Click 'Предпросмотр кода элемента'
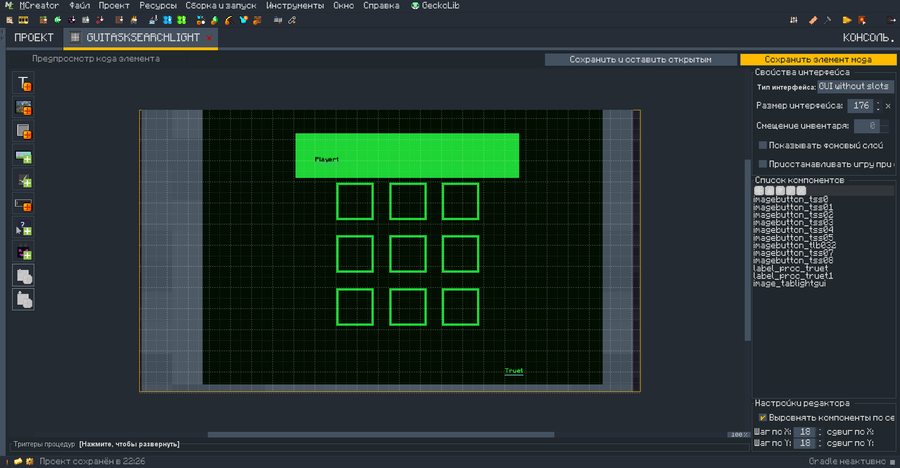This screenshot has width=900, height=468. pos(96,59)
